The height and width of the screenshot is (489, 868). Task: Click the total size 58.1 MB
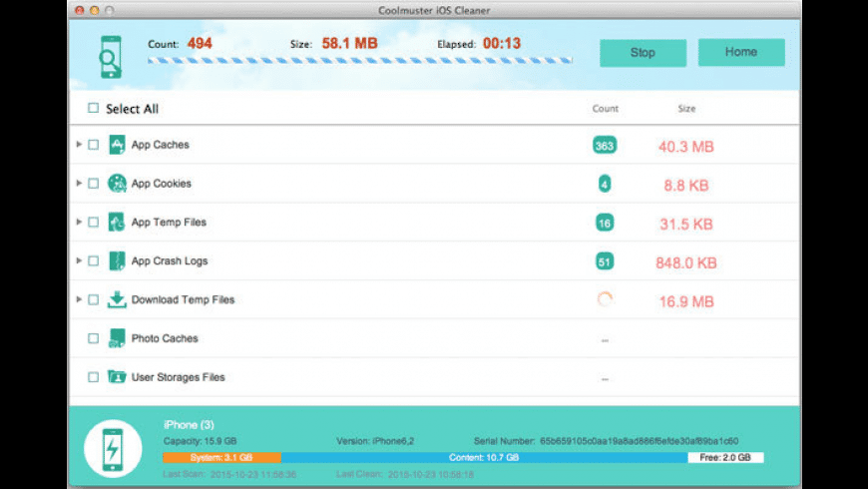click(x=350, y=43)
